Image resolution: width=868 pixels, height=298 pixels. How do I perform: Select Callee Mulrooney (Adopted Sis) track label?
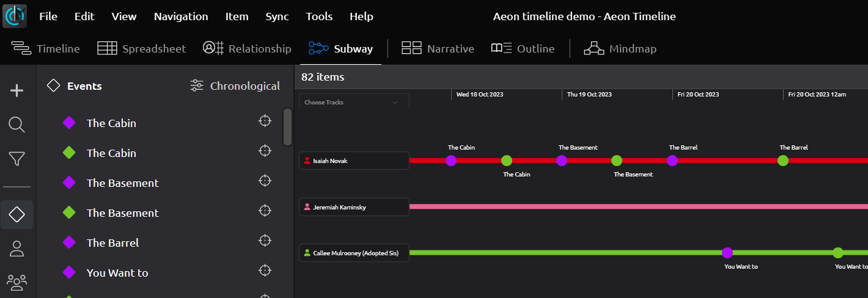point(354,253)
